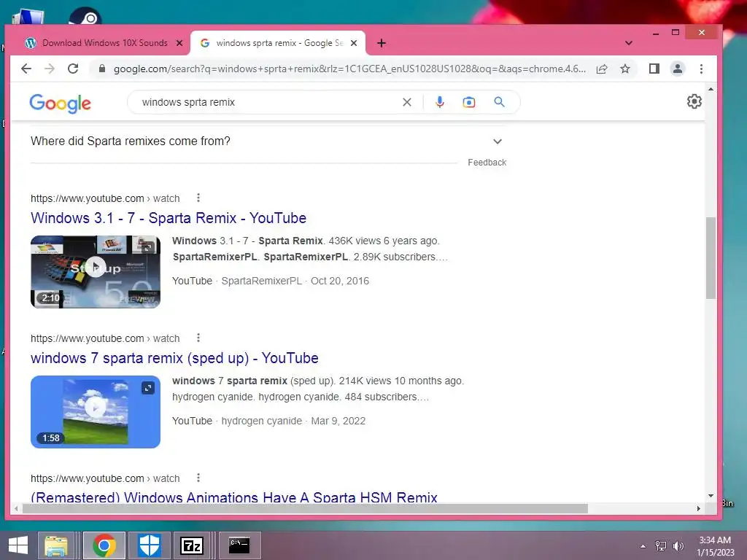Open File Explorer from taskbar
The image size is (747, 560).
pos(55,545)
